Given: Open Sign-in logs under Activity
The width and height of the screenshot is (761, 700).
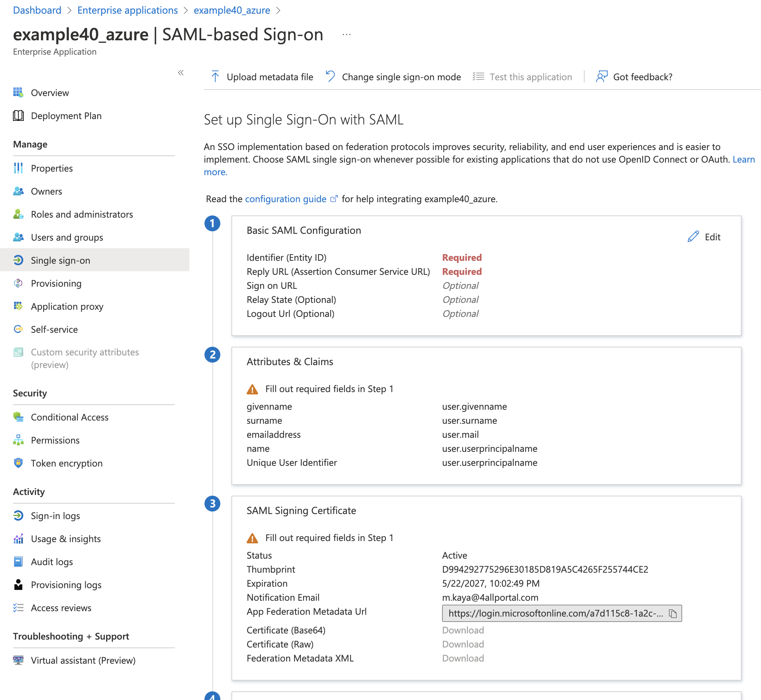Looking at the screenshot, I should tap(55, 515).
